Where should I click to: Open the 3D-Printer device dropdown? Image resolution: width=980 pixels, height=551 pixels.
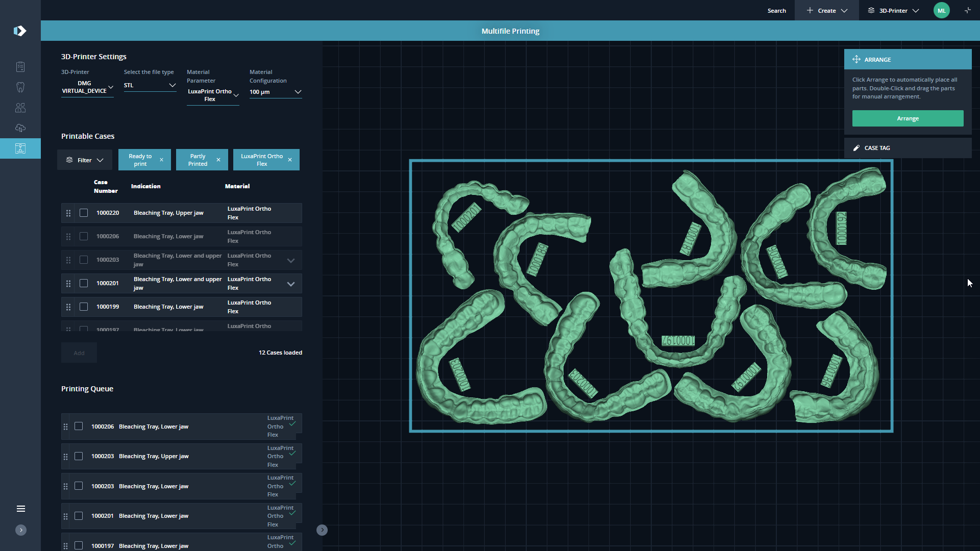coord(87,87)
